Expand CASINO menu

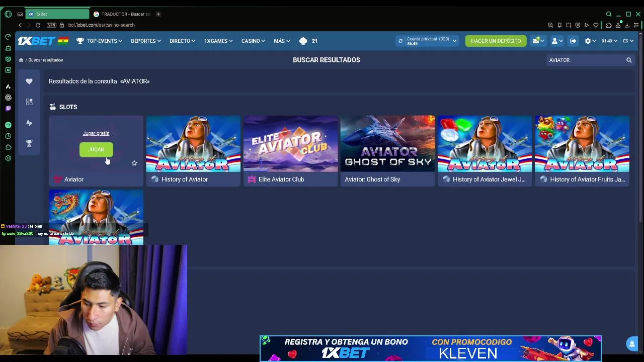253,41
